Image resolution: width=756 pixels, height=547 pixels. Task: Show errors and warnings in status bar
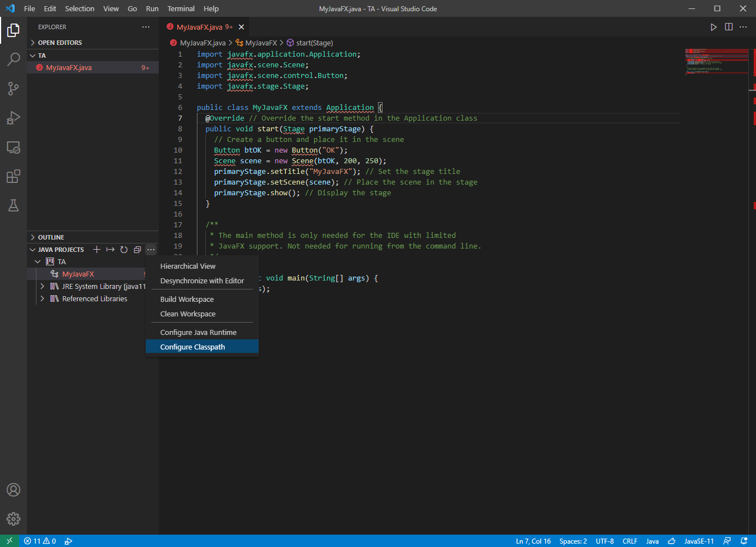pyautogui.click(x=40, y=541)
